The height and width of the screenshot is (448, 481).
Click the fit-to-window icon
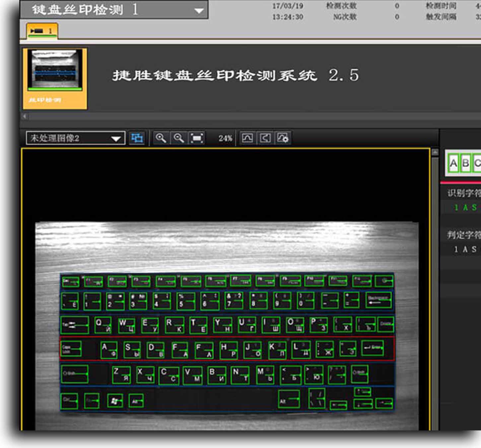[197, 138]
